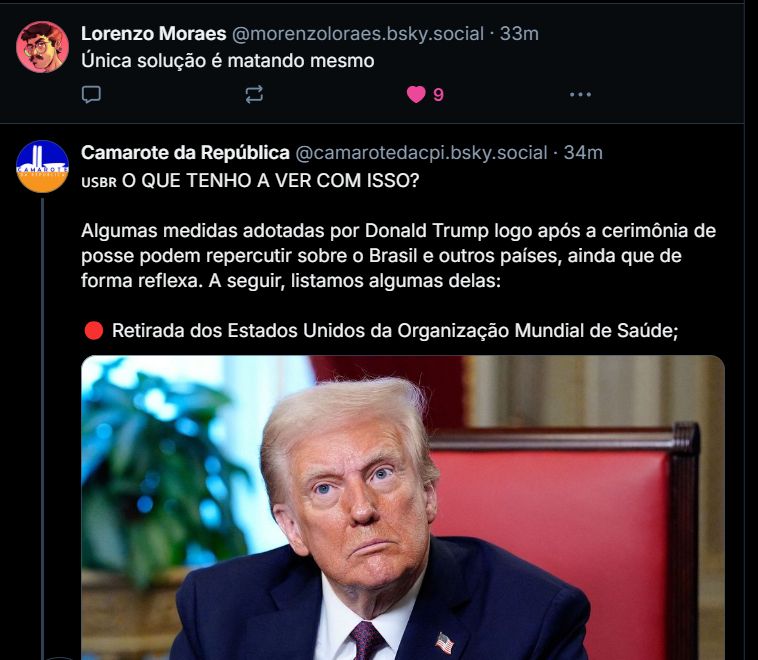Click the Camarote da República display name
Viewport: 758px width, 660px height.
pos(185,153)
